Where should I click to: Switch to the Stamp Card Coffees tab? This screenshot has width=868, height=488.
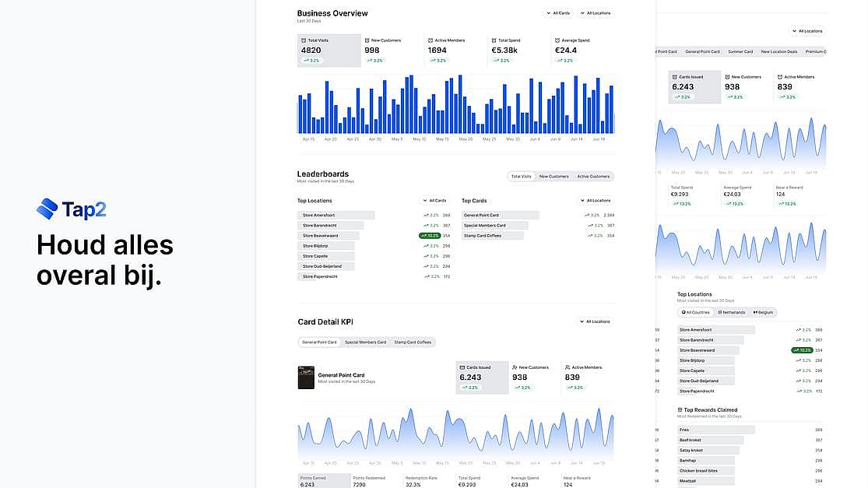pyautogui.click(x=413, y=342)
